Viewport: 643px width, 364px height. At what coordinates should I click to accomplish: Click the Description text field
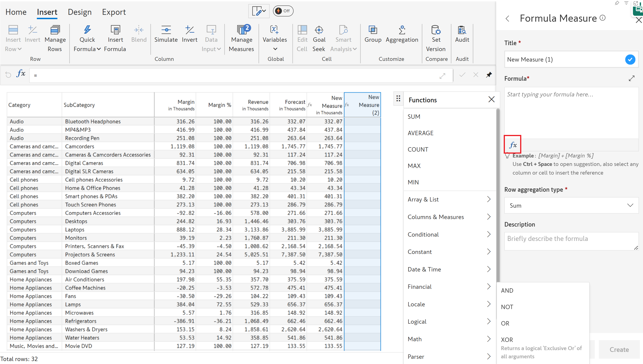[x=571, y=241]
